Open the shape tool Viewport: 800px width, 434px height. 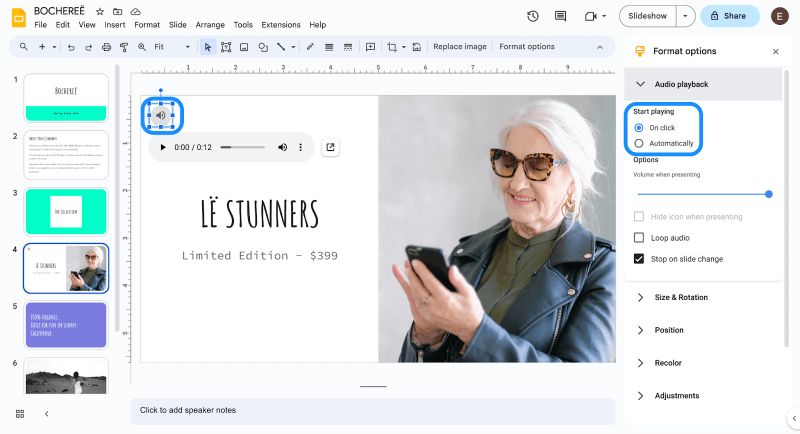(263, 47)
